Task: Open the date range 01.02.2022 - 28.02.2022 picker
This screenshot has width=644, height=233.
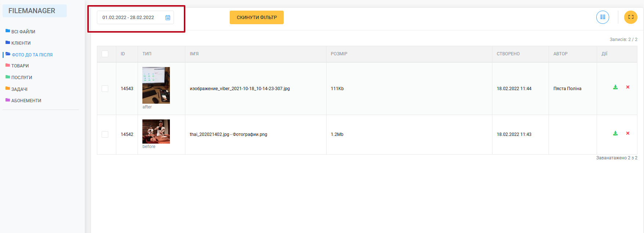Action: click(x=128, y=18)
